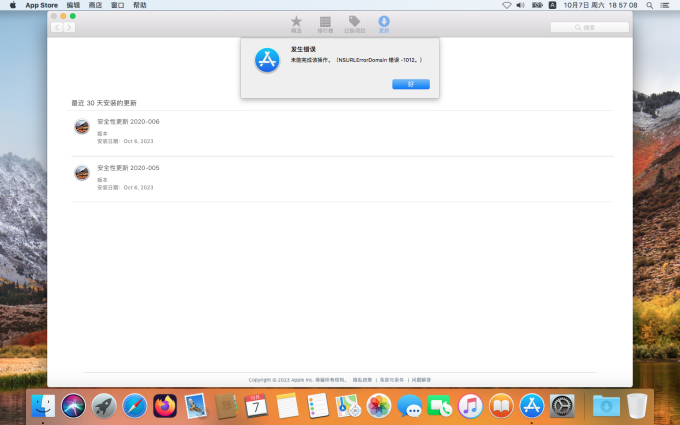Image resolution: width=680 pixels, height=425 pixels.
Task: Open Notification Center from the menu bar
Action: (664, 5)
